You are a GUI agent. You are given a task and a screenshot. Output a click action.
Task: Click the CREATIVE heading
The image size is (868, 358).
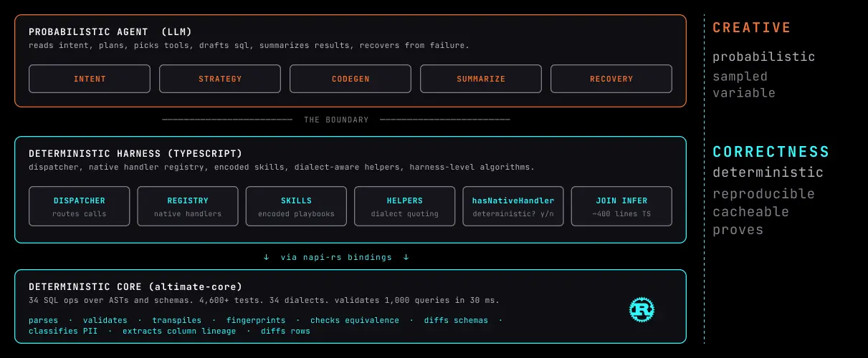pyautogui.click(x=751, y=28)
